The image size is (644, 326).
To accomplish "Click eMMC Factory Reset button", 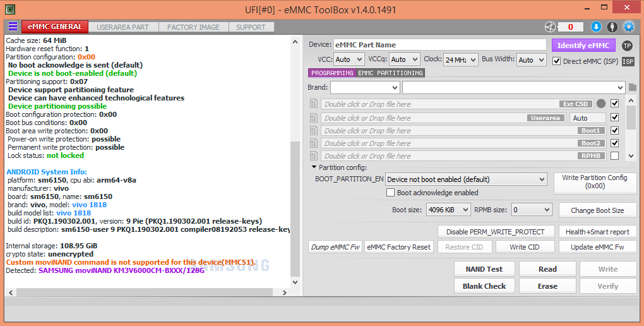I will 399,246.
